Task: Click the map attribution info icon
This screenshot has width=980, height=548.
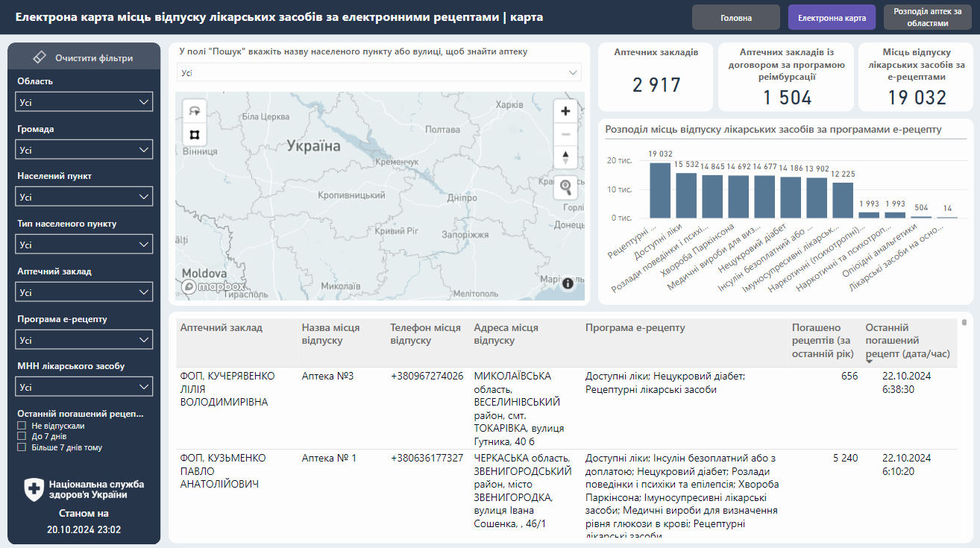Action: tap(568, 283)
